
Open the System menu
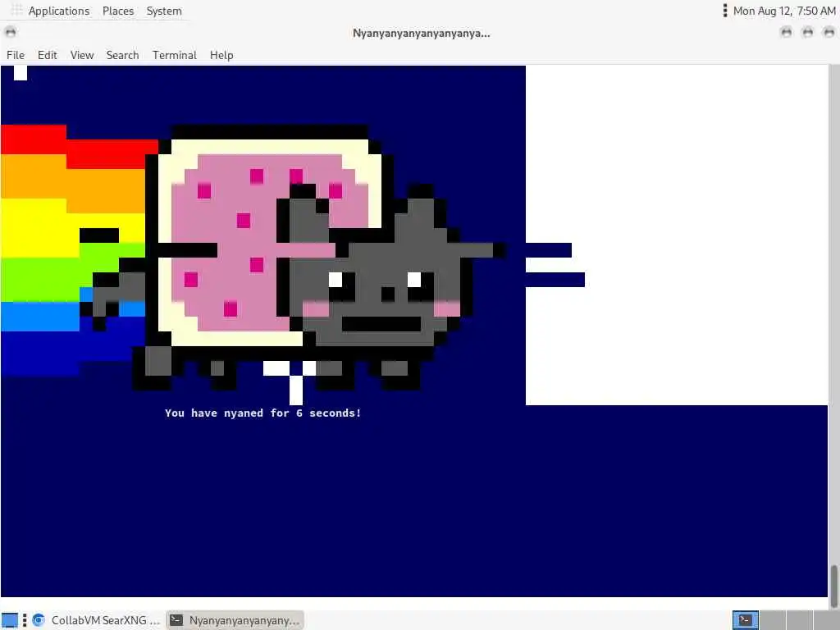click(x=164, y=11)
